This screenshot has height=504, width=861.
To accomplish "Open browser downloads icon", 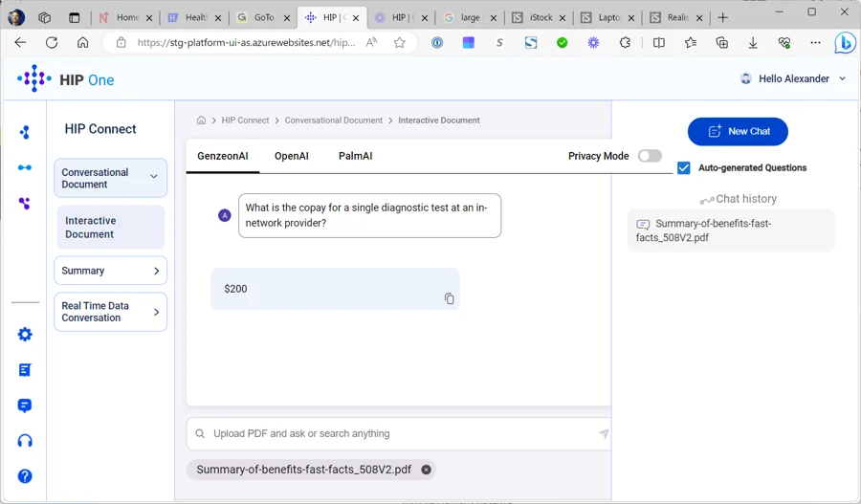I will coord(753,42).
